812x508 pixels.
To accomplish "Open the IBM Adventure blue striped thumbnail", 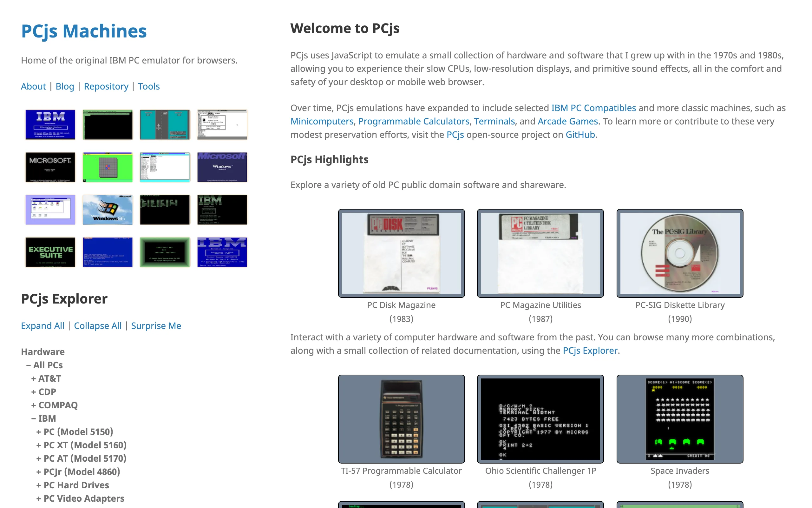I will [222, 252].
